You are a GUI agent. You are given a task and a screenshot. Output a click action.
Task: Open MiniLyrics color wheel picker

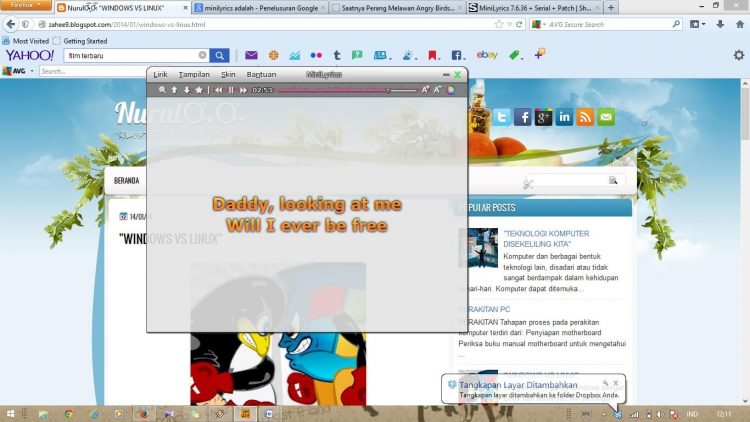[451, 90]
